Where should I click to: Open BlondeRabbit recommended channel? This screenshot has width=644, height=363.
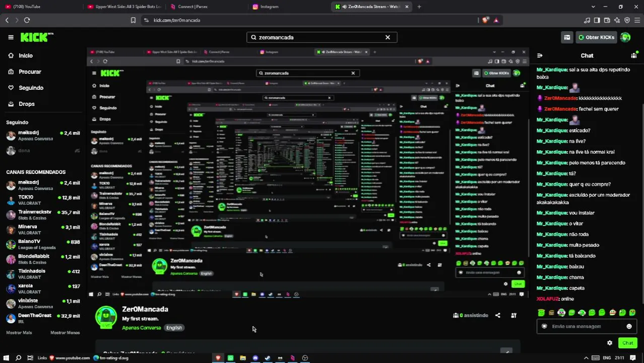(42, 259)
